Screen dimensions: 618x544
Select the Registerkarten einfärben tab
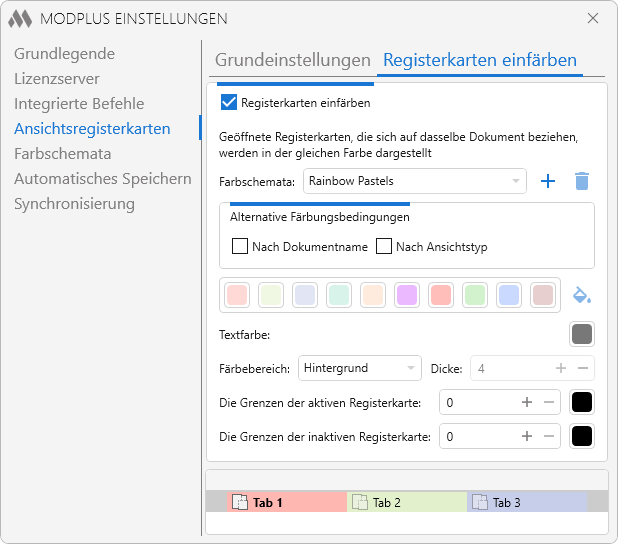(x=480, y=60)
